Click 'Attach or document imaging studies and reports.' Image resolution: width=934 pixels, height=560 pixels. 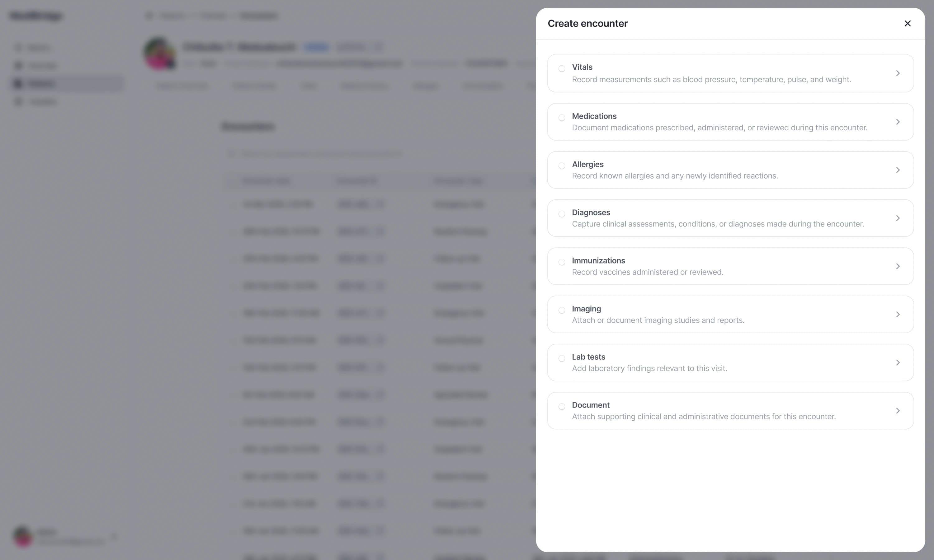(658, 320)
